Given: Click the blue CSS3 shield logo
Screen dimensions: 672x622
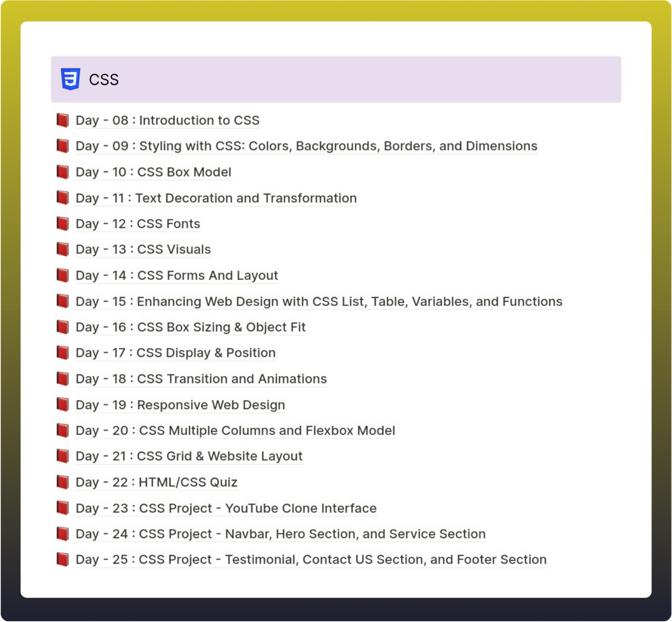Looking at the screenshot, I should point(70,79).
